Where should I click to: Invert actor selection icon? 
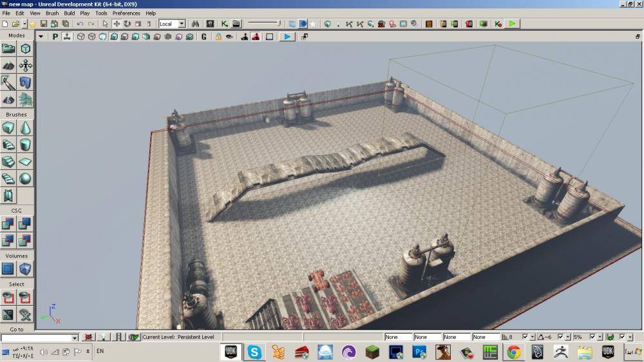coord(8,315)
